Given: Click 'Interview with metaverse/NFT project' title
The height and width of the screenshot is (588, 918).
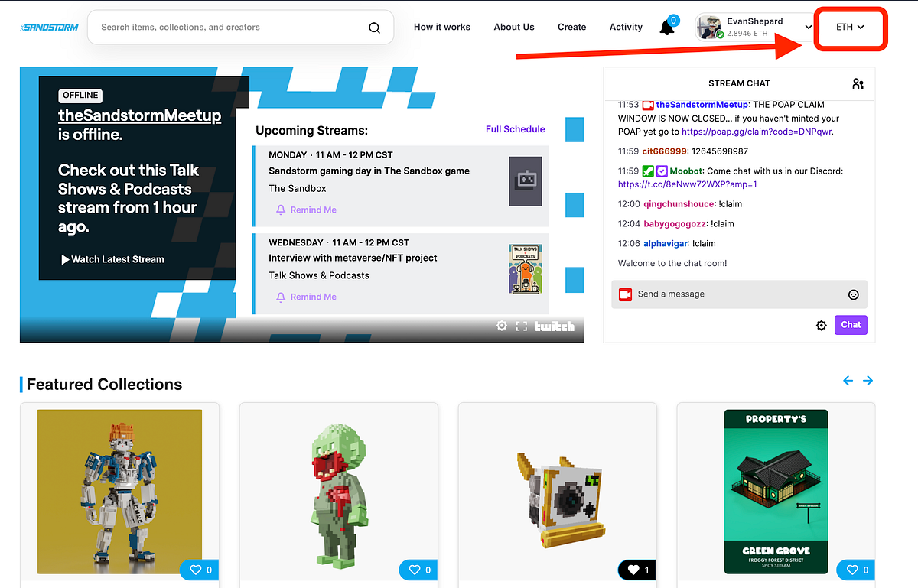Looking at the screenshot, I should coord(353,258).
